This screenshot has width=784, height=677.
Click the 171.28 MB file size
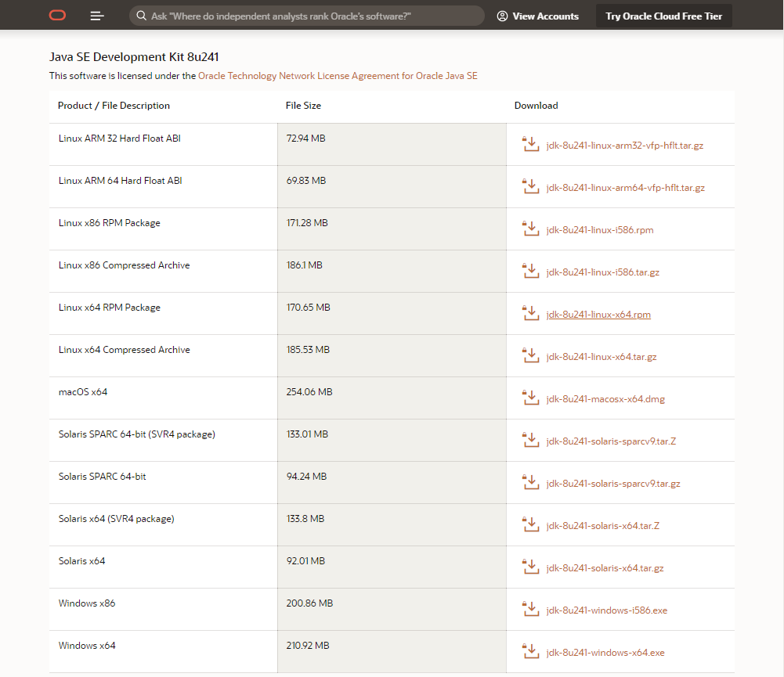pos(306,223)
